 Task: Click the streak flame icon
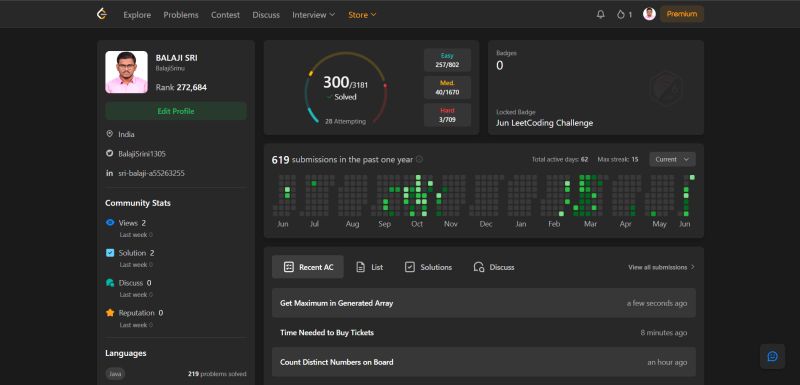(620, 15)
